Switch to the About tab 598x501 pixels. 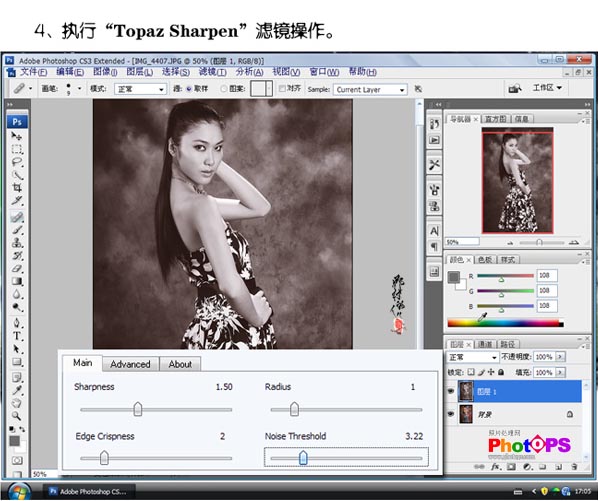(x=180, y=364)
